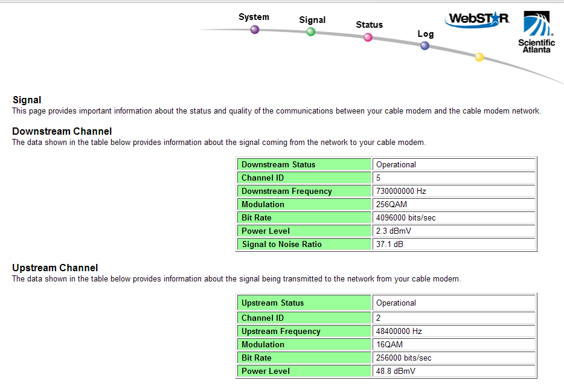Click the WebSTAR logo
Viewport: 564px width, 392px height.
coord(477,19)
